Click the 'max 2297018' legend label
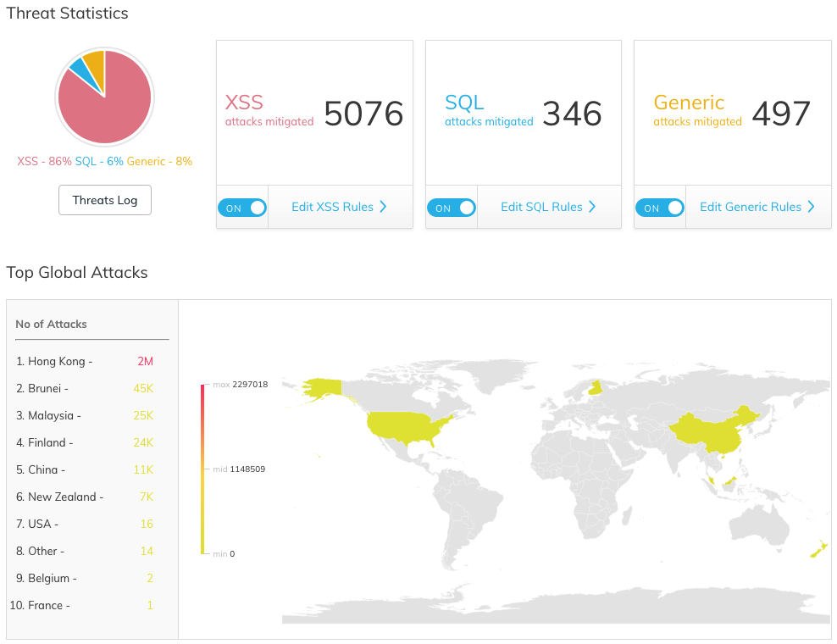This screenshot has width=837, height=644. [241, 385]
